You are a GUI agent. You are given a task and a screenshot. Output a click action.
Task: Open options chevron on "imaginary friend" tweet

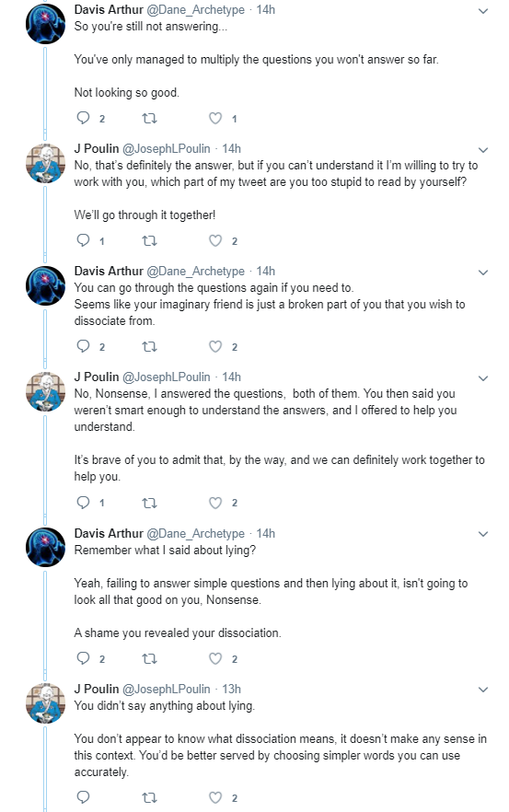(482, 273)
